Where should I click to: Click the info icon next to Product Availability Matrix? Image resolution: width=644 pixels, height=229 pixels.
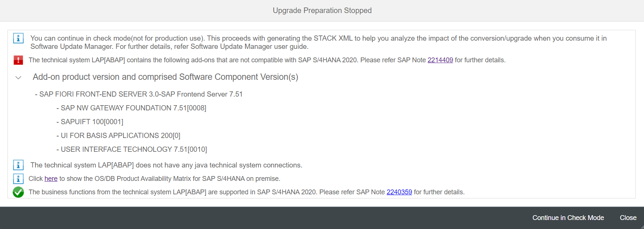18,179
